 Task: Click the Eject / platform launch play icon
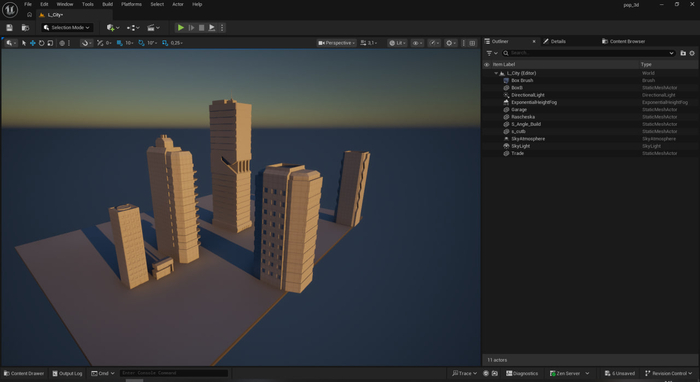[x=212, y=28]
